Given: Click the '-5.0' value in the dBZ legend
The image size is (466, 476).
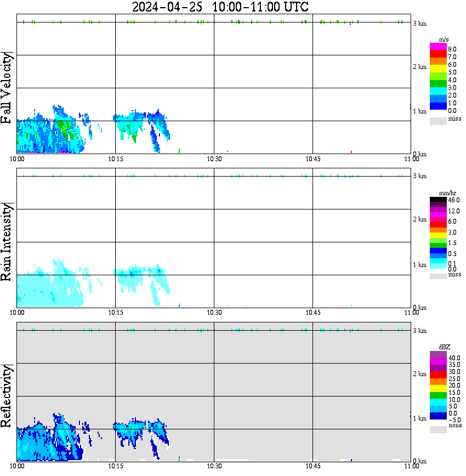Looking at the screenshot, I should click(454, 420).
